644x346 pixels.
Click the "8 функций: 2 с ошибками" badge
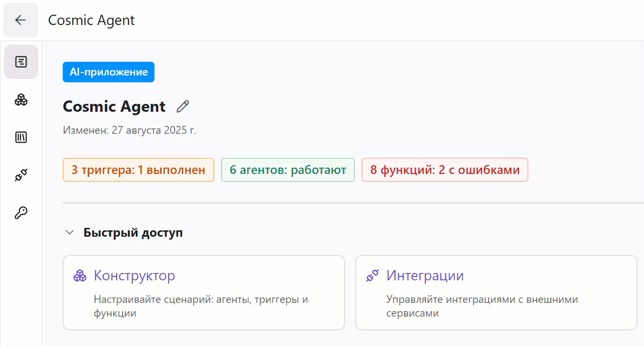(445, 170)
